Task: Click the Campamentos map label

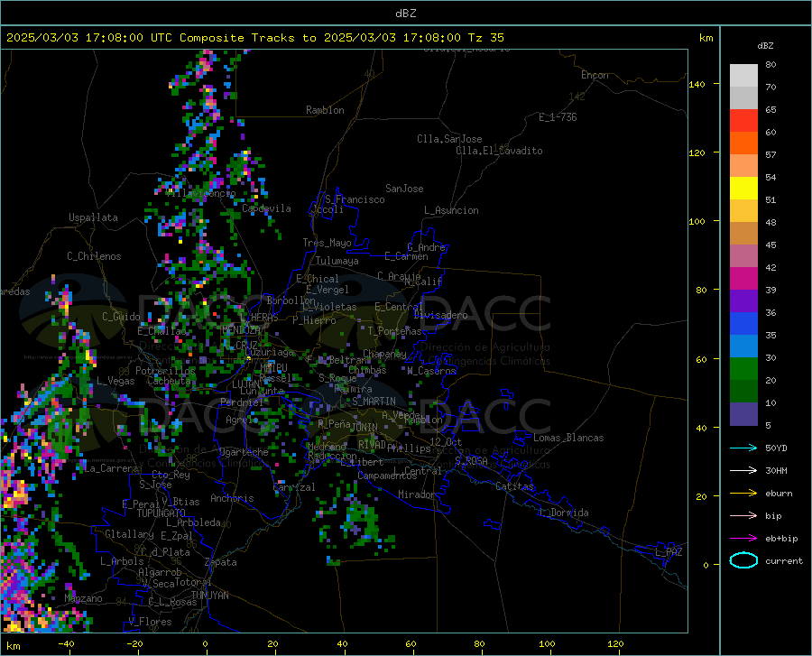Action: pyautogui.click(x=387, y=476)
